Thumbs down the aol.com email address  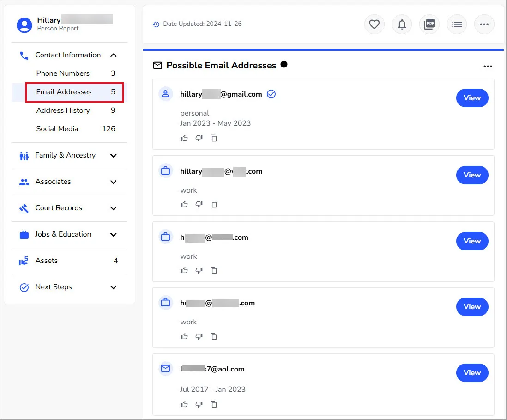coord(199,404)
